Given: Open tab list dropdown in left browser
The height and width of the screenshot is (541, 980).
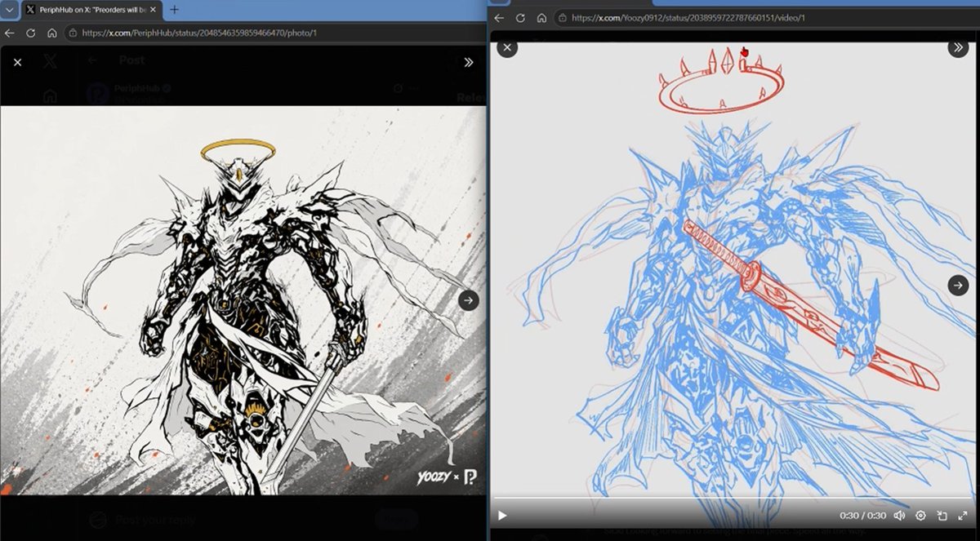Looking at the screenshot, I should [11, 10].
